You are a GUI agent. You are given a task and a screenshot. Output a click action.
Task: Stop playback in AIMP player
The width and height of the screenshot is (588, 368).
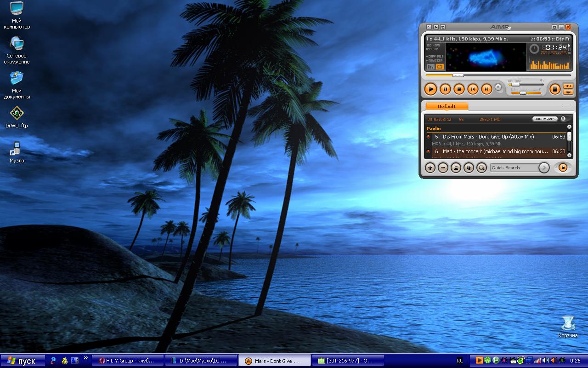click(x=459, y=89)
